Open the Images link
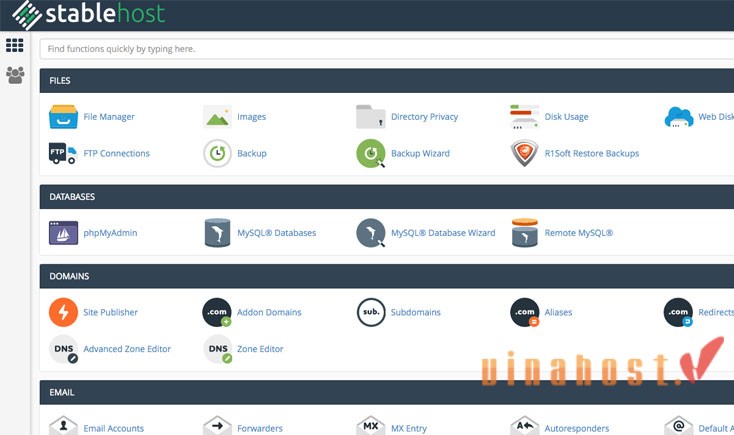Viewport: 734px width, 435px height. [x=251, y=117]
